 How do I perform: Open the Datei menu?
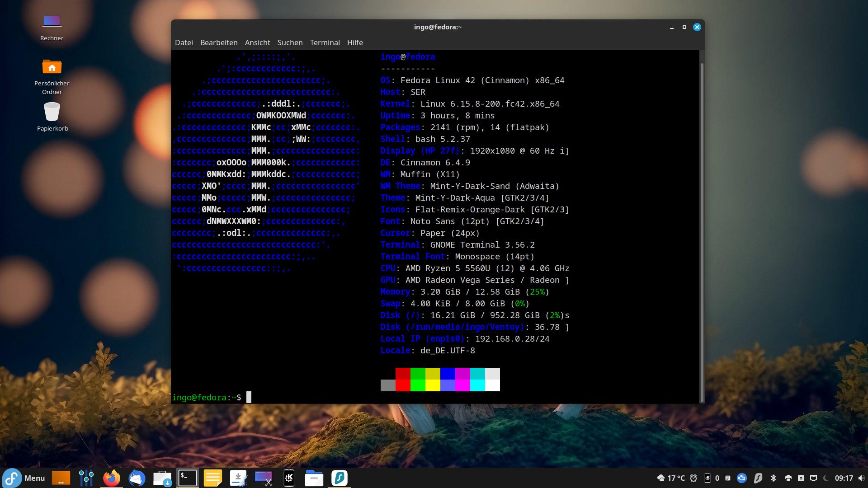click(x=184, y=42)
